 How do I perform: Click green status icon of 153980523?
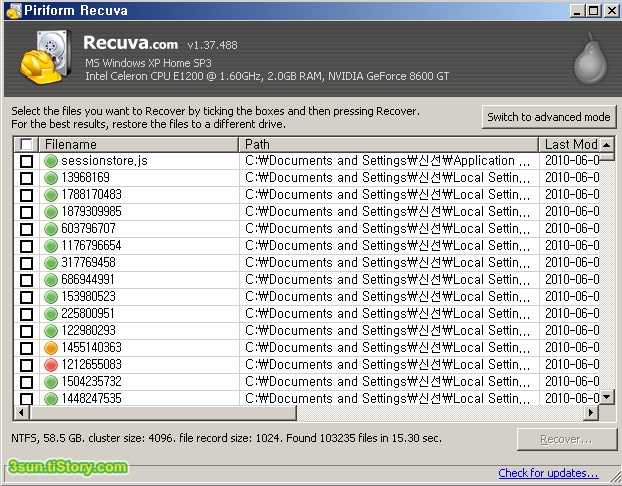(51, 297)
